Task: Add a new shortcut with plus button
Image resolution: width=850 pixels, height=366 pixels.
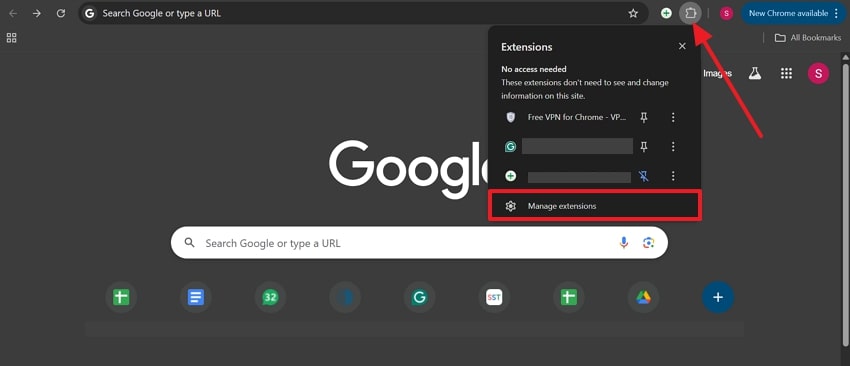Action: (x=718, y=297)
